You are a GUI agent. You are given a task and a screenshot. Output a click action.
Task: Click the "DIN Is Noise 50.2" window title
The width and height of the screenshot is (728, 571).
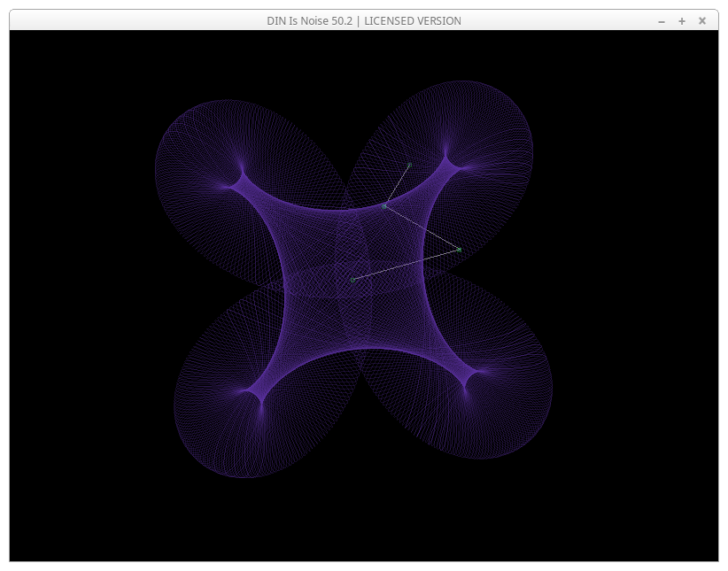tap(309, 21)
